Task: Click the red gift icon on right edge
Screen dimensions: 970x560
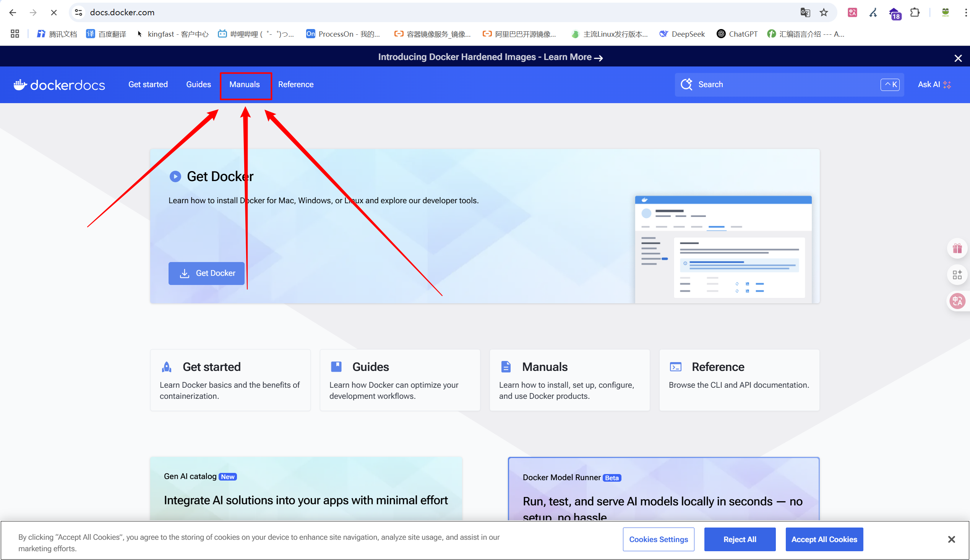Action: click(x=957, y=248)
